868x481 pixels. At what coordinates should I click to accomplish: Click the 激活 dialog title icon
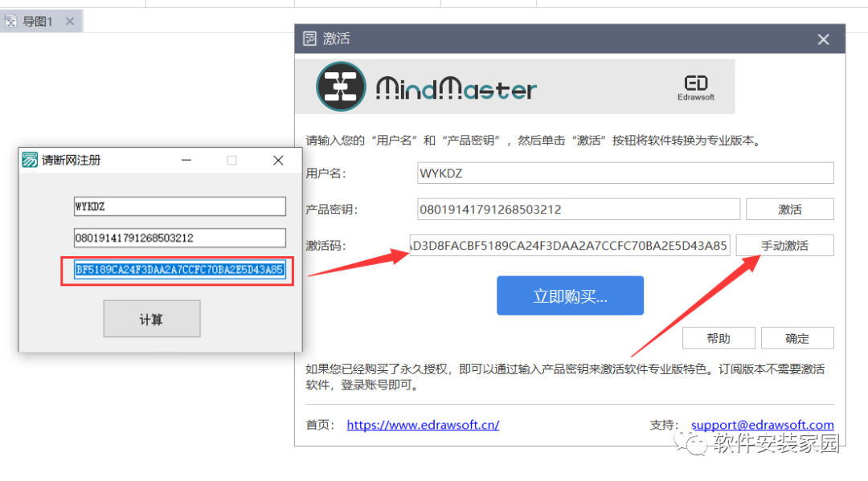click(309, 39)
